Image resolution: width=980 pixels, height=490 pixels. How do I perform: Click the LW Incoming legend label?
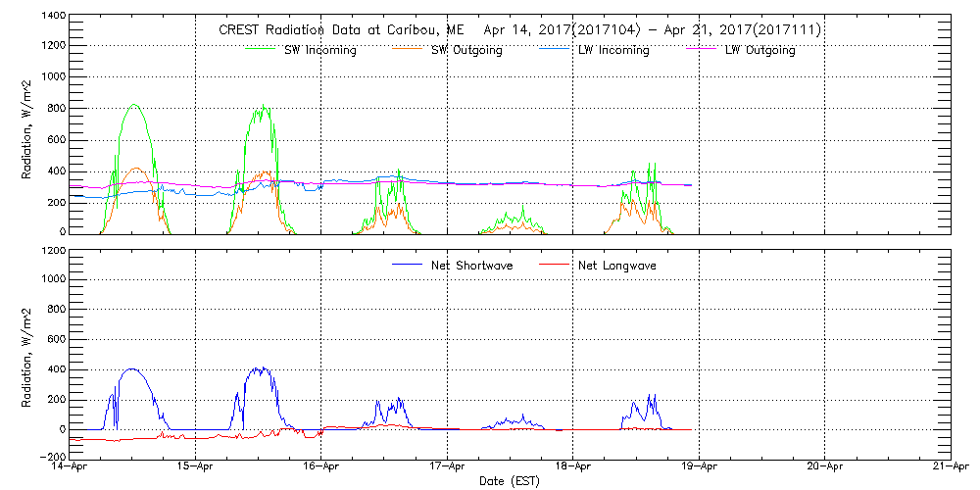[613, 50]
